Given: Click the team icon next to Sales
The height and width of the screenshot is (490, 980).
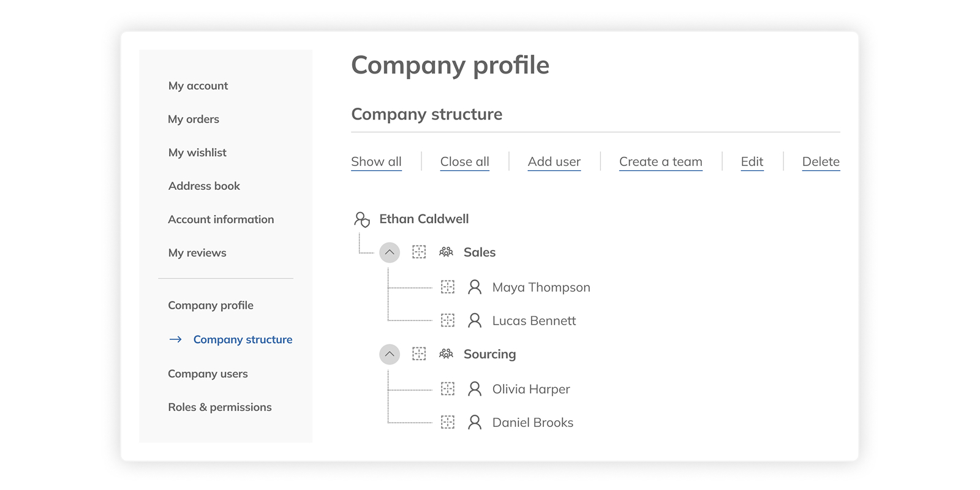Looking at the screenshot, I should [x=446, y=252].
